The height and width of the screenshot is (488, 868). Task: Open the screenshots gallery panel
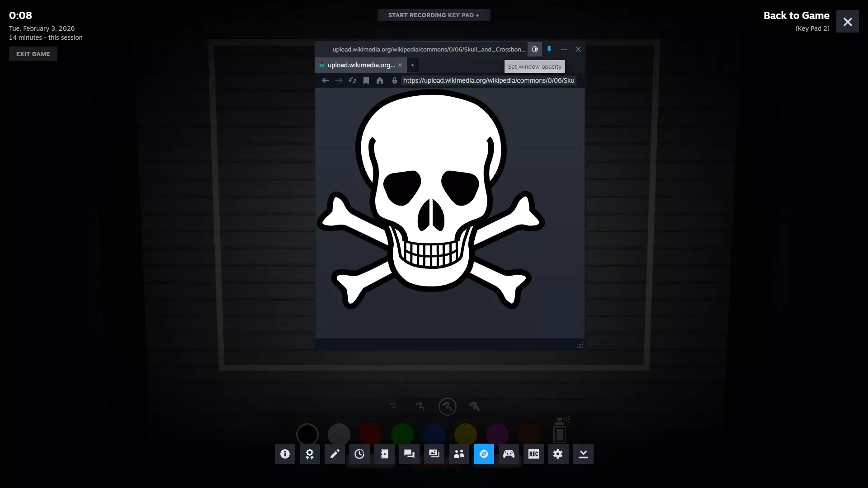coord(434,454)
